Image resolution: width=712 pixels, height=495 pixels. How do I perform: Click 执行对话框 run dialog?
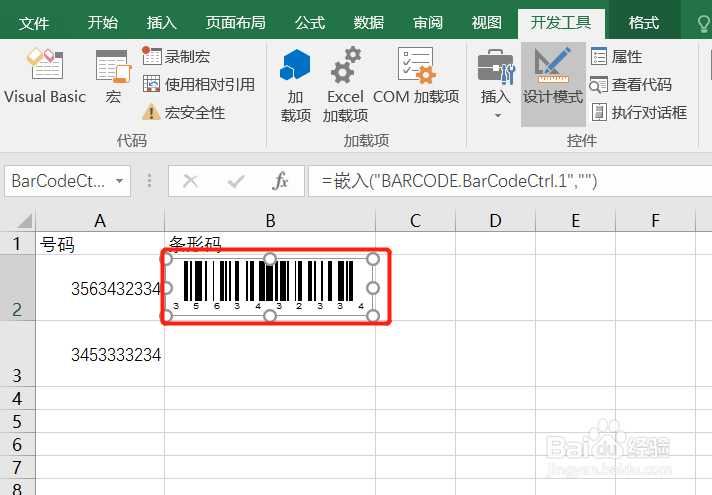tap(639, 112)
